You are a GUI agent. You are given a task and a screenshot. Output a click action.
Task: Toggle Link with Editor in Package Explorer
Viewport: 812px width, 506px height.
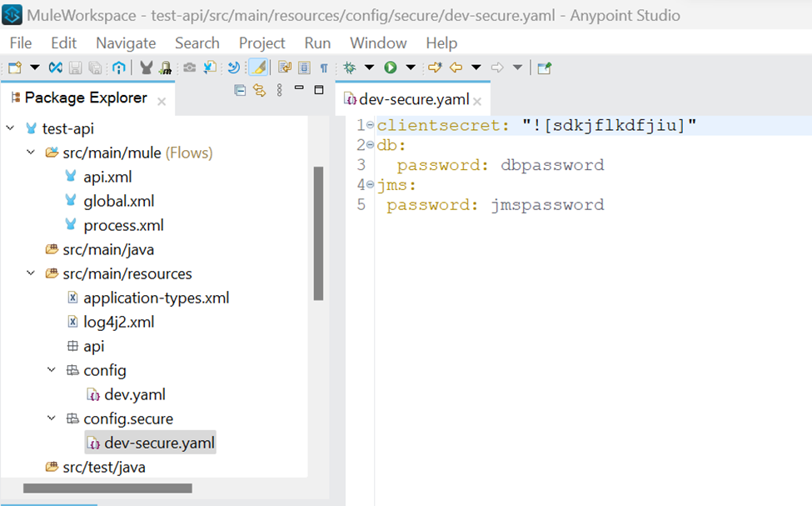pos(259,91)
